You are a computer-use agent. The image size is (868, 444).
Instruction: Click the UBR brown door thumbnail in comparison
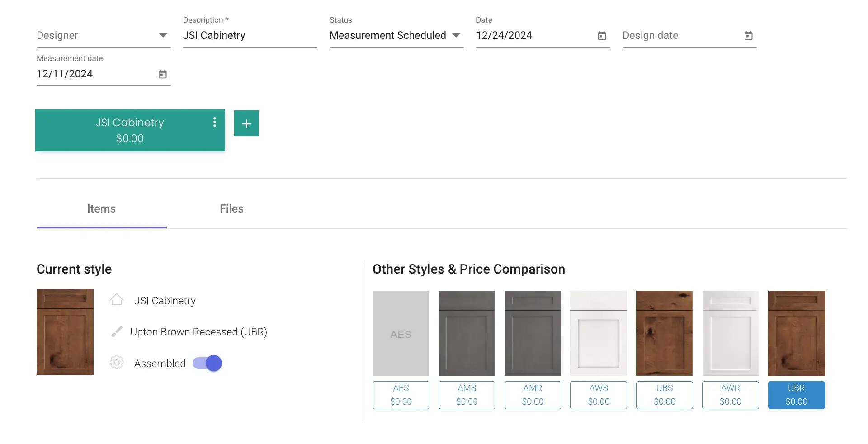pyautogui.click(x=797, y=333)
